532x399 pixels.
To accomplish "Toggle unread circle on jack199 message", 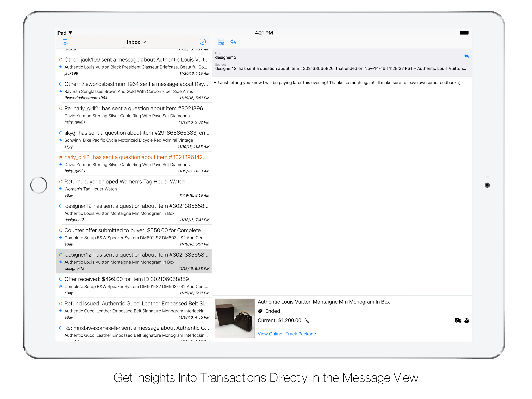I will tap(61, 60).
